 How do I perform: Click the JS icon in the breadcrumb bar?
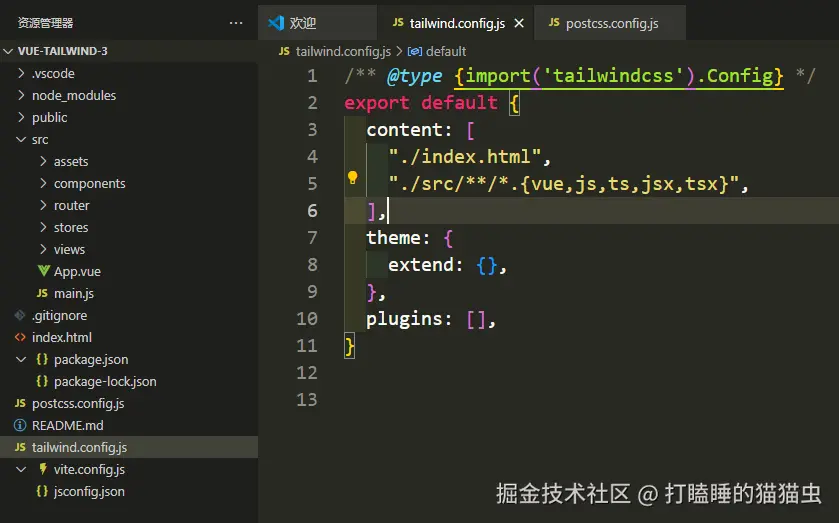[x=284, y=51]
